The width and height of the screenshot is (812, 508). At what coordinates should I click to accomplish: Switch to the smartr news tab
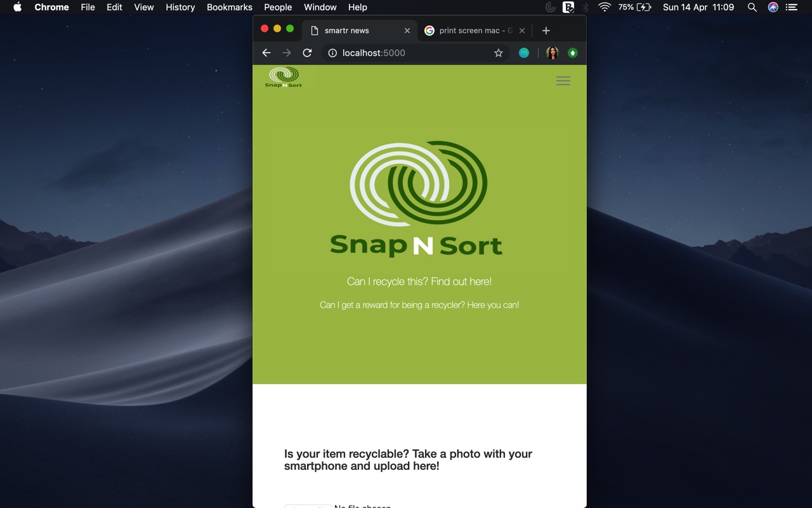(x=360, y=30)
